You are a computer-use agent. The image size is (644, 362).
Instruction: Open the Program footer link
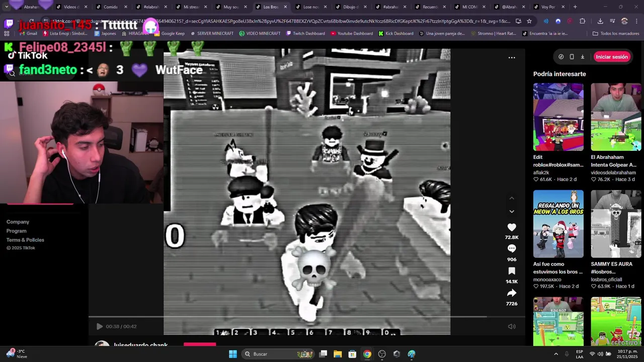(x=17, y=231)
